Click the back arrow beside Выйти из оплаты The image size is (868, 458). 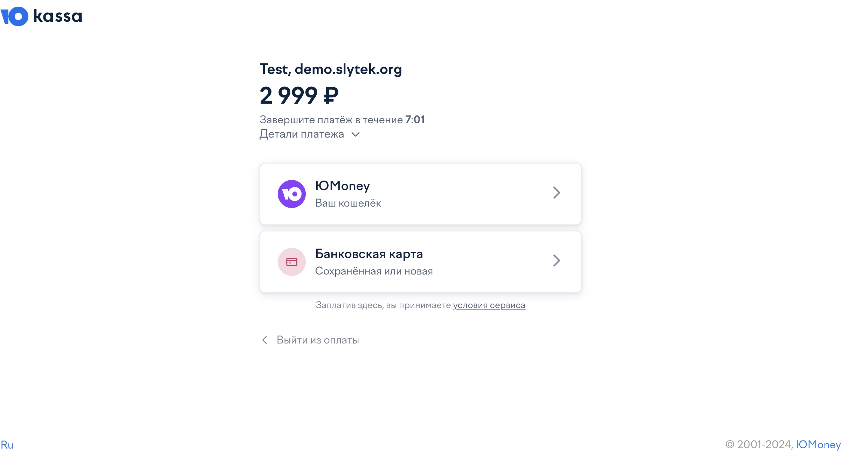(x=265, y=340)
